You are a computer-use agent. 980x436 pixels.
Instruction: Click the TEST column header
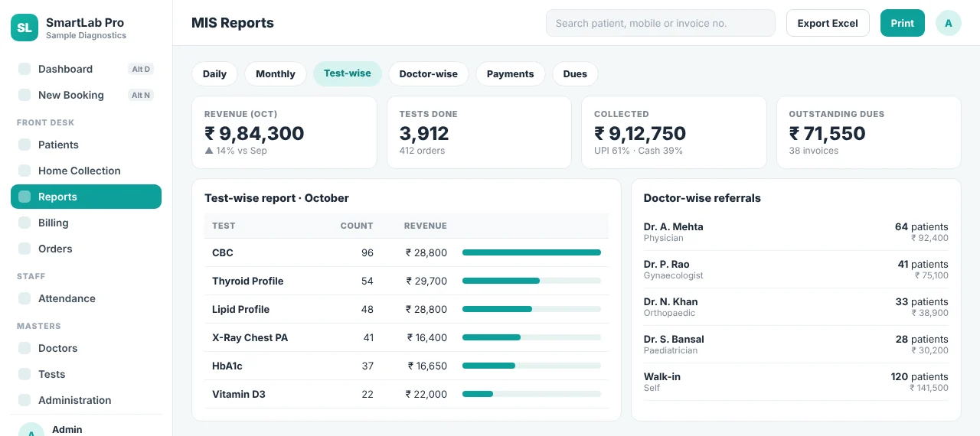[224, 226]
